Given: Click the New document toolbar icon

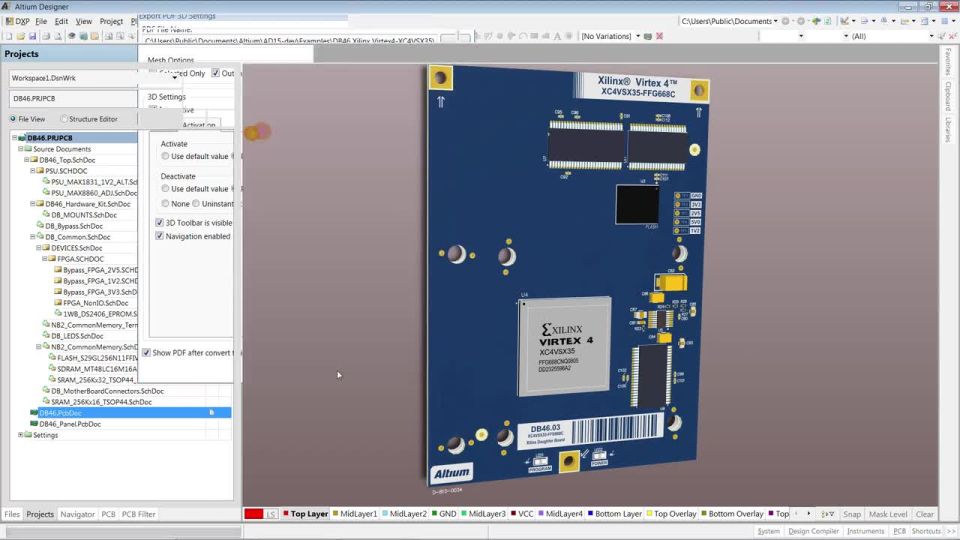Looking at the screenshot, I should pyautogui.click(x=9, y=36).
